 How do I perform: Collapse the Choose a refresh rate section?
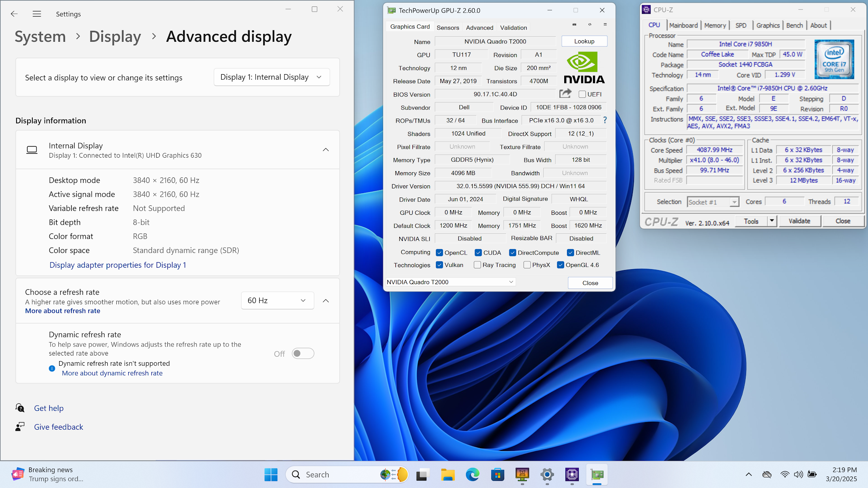[x=326, y=301]
